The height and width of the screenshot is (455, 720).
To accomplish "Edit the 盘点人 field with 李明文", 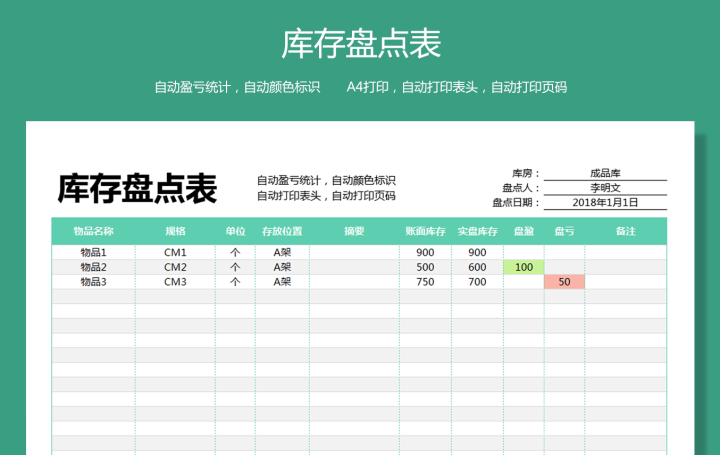I will pos(605,187).
